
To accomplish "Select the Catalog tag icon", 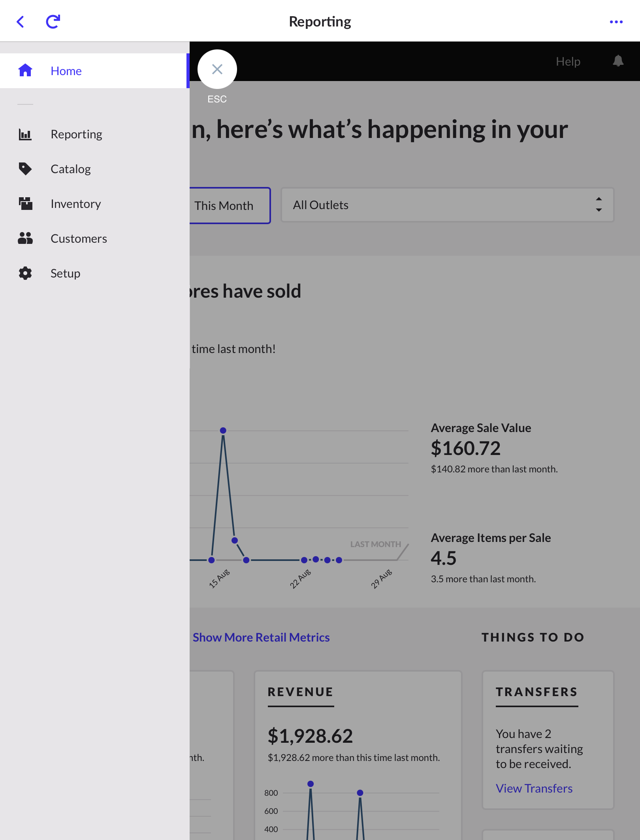I will point(25,169).
